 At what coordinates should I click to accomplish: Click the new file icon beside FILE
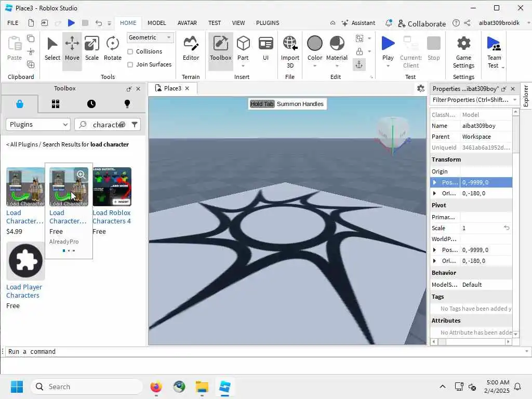pos(31,23)
